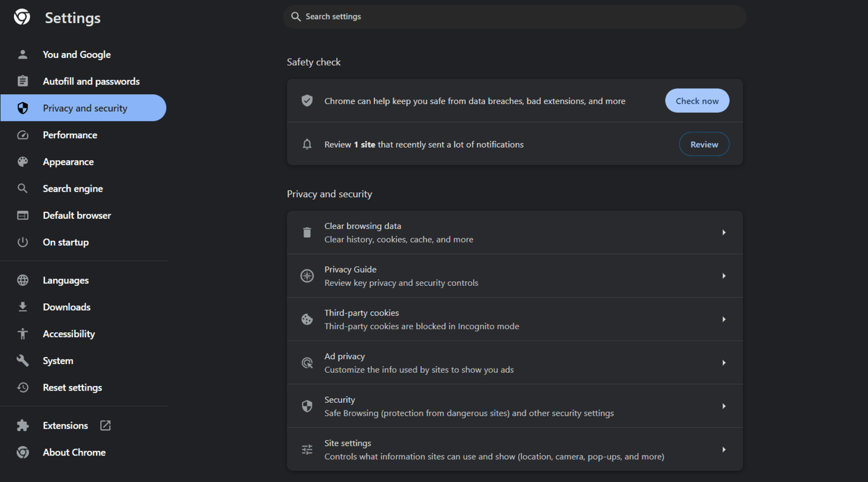Open Site settings via its right arrow
The height and width of the screenshot is (482, 868).
click(724, 450)
